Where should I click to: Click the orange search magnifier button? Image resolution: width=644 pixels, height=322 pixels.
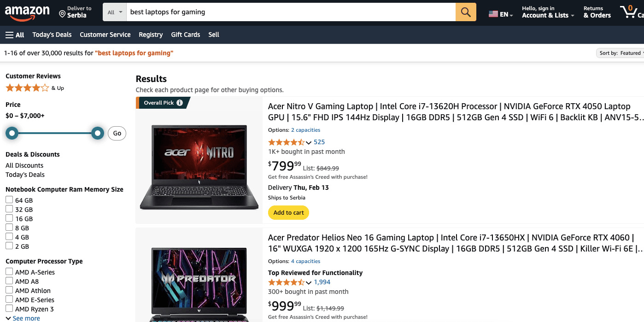465,12
